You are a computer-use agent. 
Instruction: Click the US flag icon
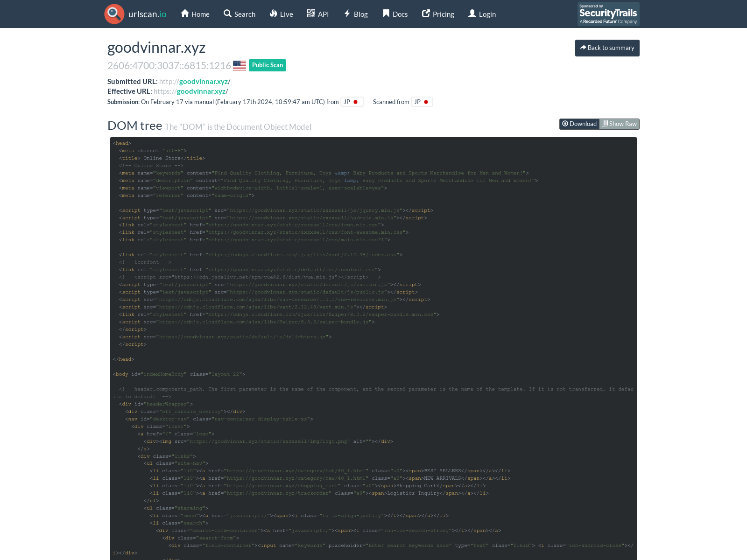click(x=240, y=65)
